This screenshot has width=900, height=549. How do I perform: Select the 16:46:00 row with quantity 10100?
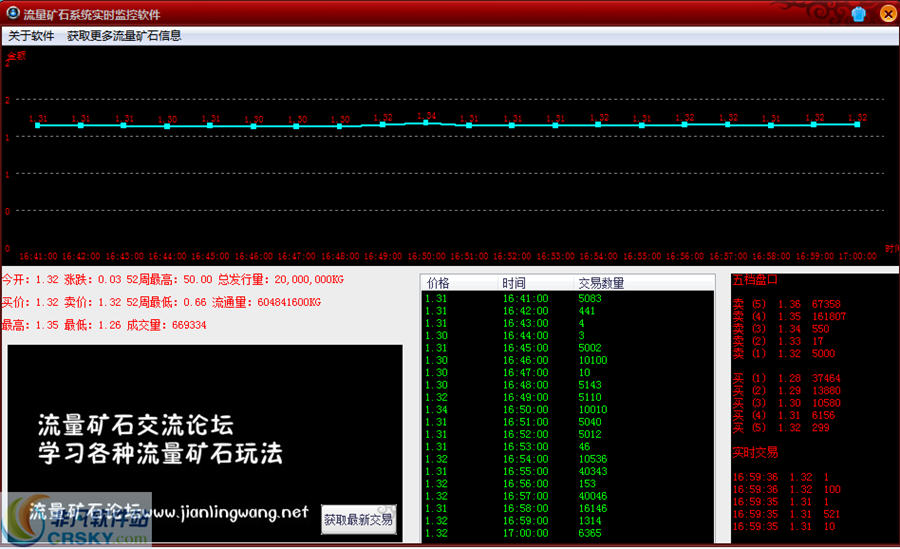click(568, 360)
